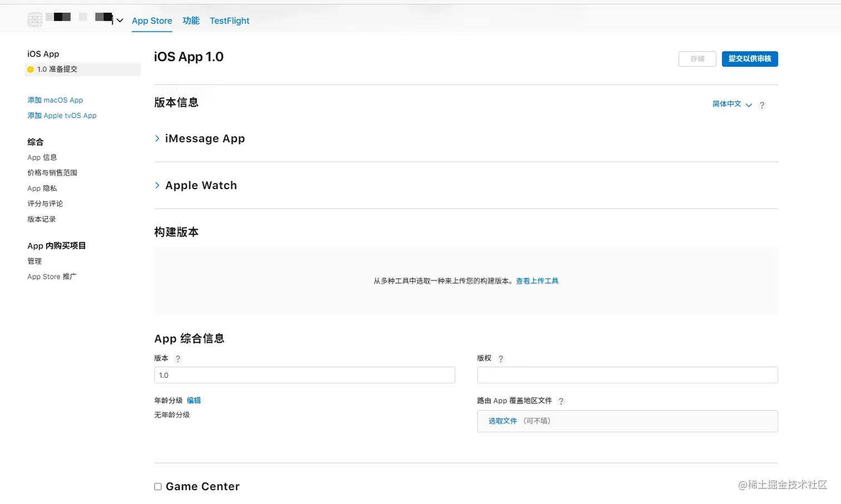This screenshot has width=841, height=504.
Task: Open 价格与销售范围 in sidebar
Action: [x=52, y=173]
